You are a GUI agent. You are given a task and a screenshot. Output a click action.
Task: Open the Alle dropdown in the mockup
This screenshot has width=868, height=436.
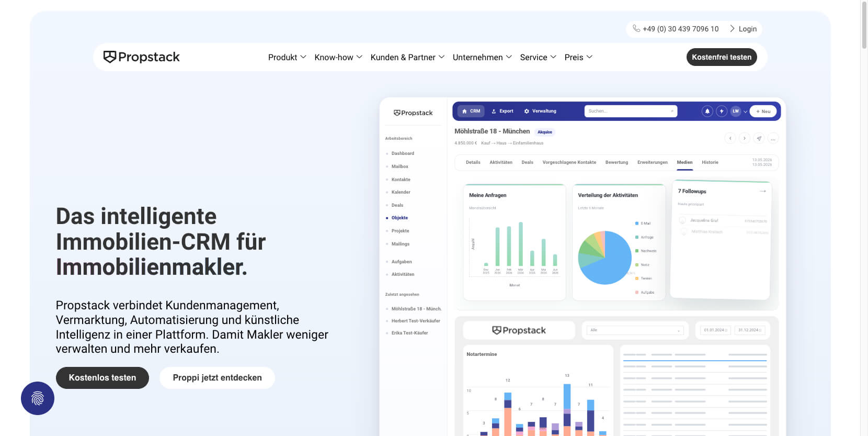tap(635, 330)
